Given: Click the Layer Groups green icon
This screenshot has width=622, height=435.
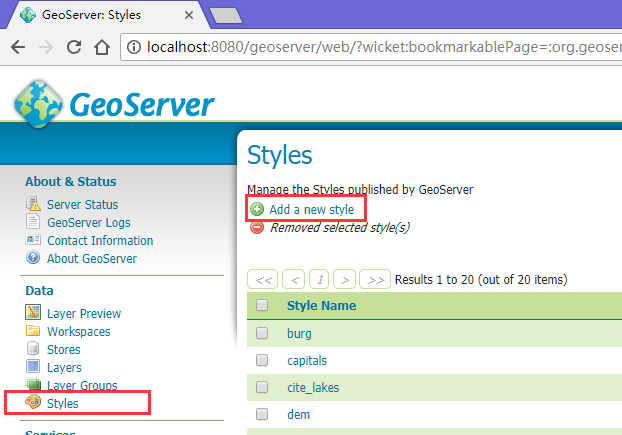Looking at the screenshot, I should pyautogui.click(x=33, y=383).
